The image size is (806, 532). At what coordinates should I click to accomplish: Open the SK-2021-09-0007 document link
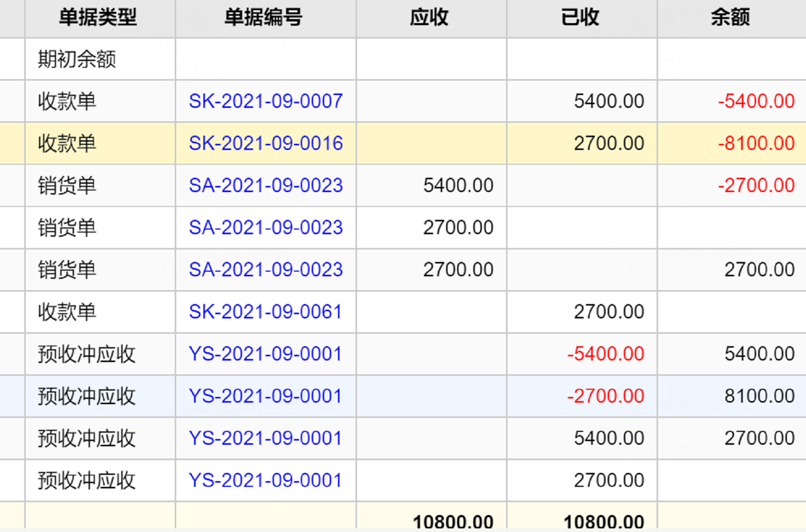(x=266, y=101)
